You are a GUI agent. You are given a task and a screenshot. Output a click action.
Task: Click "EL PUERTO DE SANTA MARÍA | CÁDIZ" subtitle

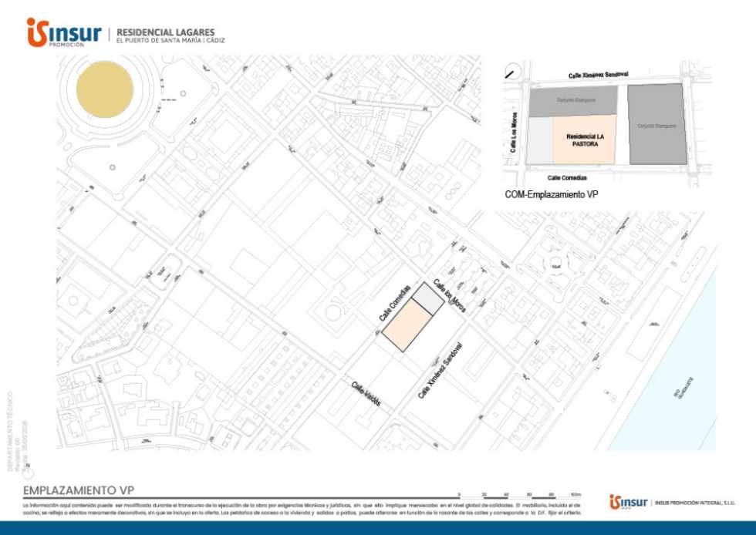pos(170,41)
